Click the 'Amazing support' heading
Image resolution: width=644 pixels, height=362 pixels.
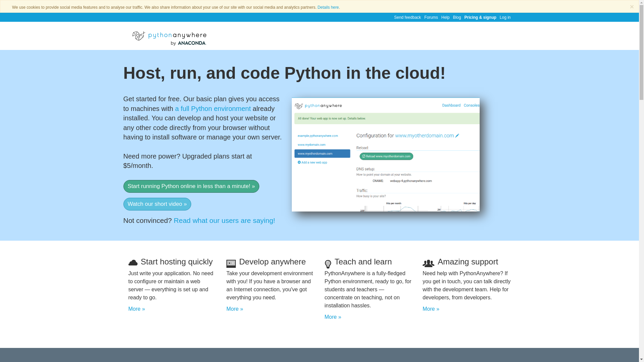click(x=468, y=262)
